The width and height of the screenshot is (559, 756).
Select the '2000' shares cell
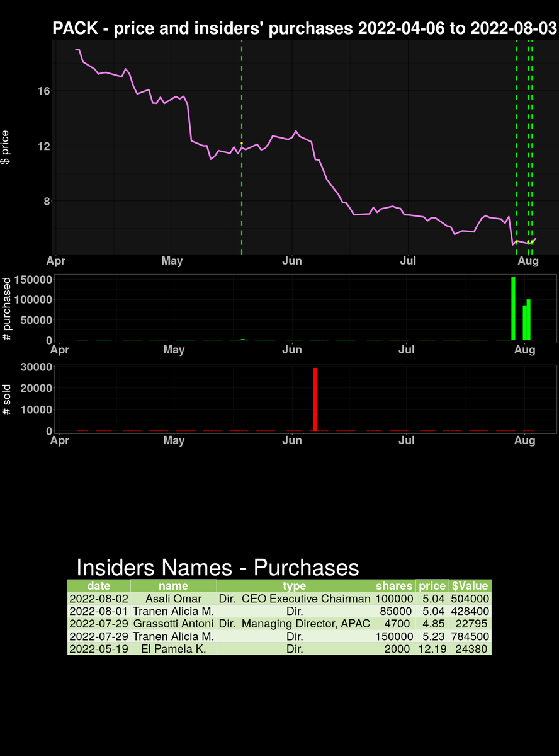pos(394,649)
